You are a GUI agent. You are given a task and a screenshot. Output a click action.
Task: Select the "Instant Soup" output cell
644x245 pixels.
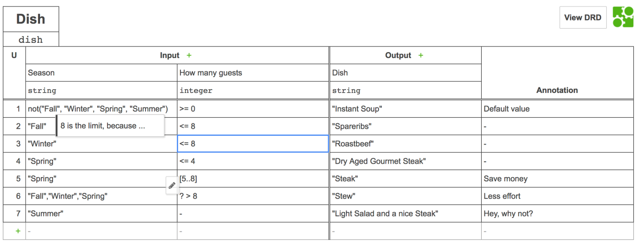(405, 109)
